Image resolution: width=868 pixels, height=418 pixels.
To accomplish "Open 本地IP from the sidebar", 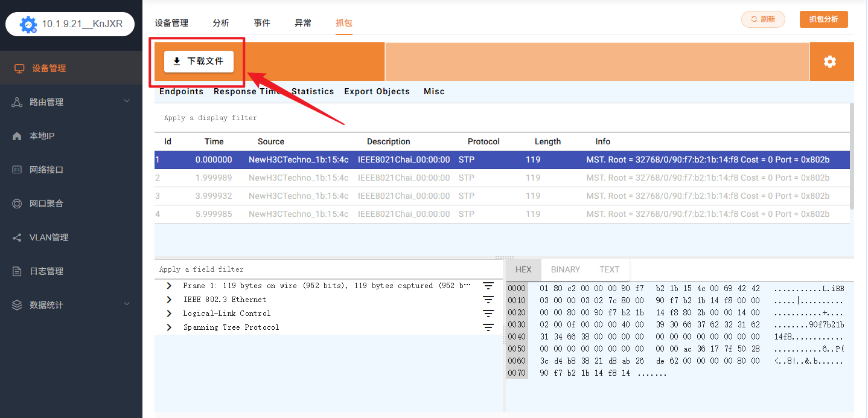I will (x=42, y=136).
